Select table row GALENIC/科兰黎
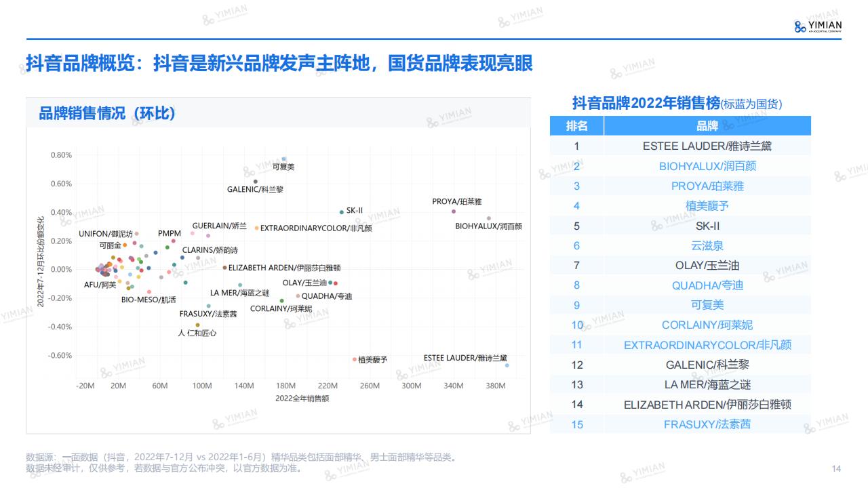This screenshot has height=488, width=868. pos(680,365)
